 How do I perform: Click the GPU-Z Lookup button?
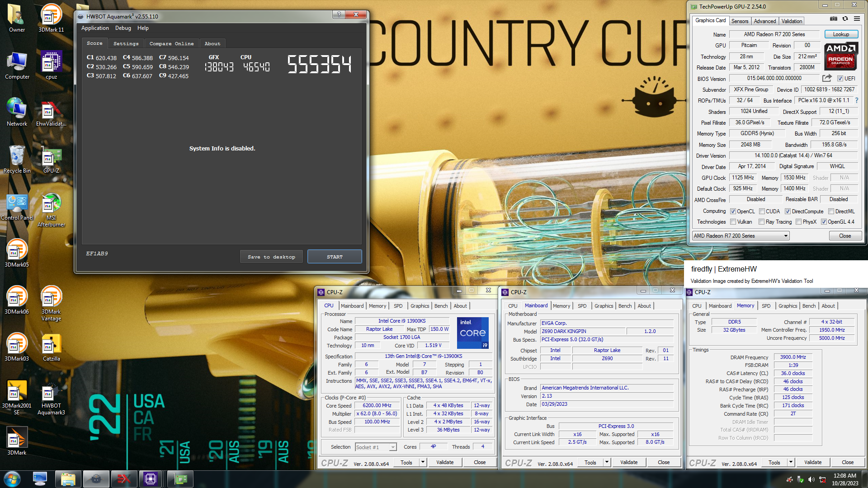841,34
